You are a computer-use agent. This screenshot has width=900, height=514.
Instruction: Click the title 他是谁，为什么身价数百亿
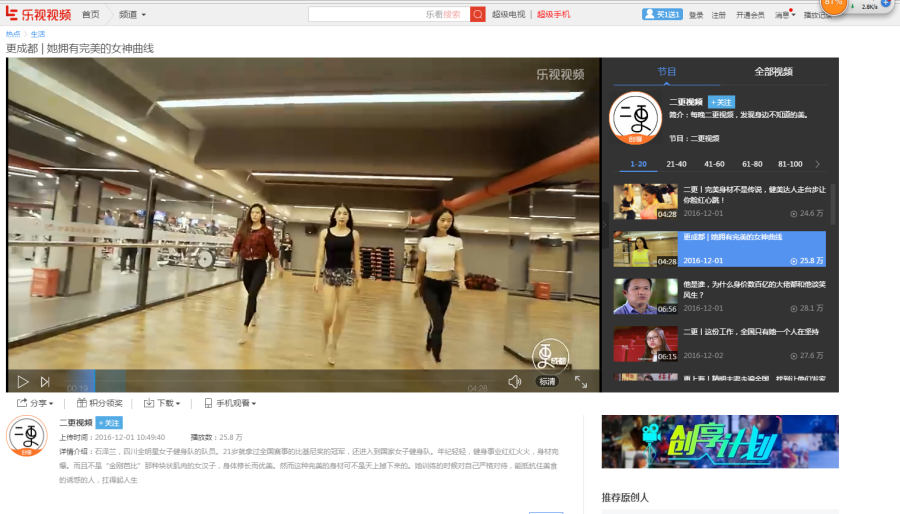point(754,290)
